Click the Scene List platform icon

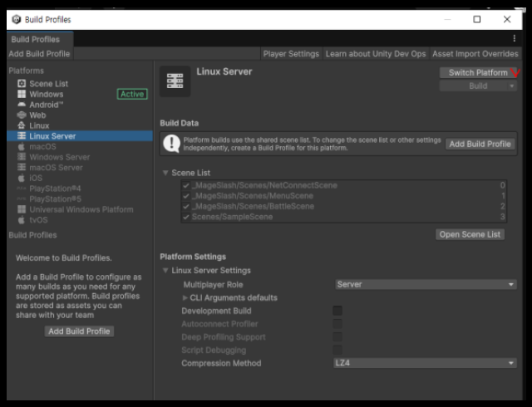point(22,83)
